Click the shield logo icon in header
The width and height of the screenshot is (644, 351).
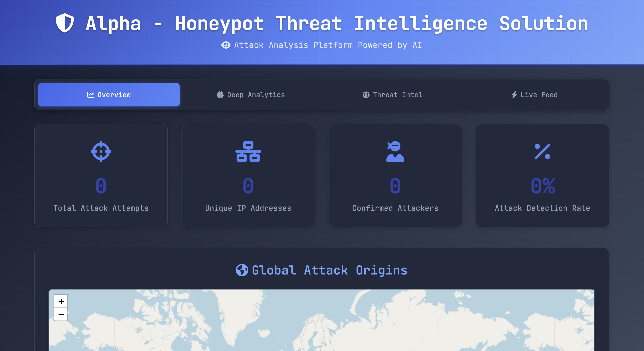[x=65, y=23]
